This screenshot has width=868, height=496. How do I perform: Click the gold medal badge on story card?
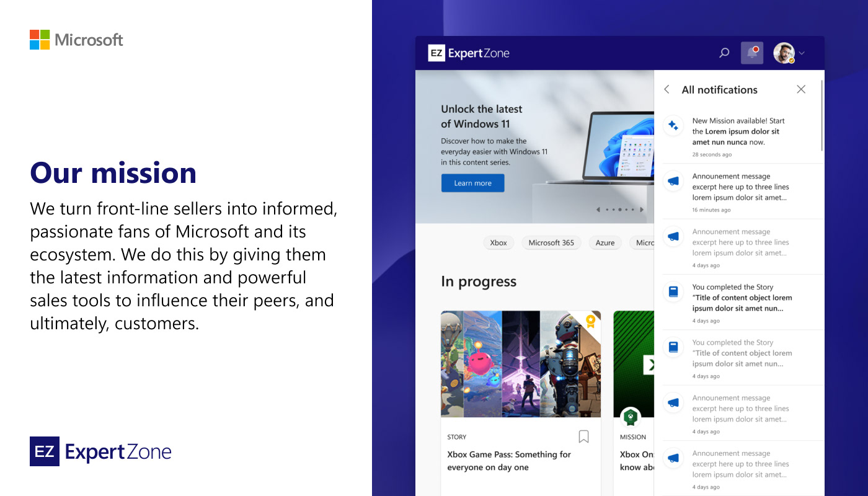tap(591, 321)
